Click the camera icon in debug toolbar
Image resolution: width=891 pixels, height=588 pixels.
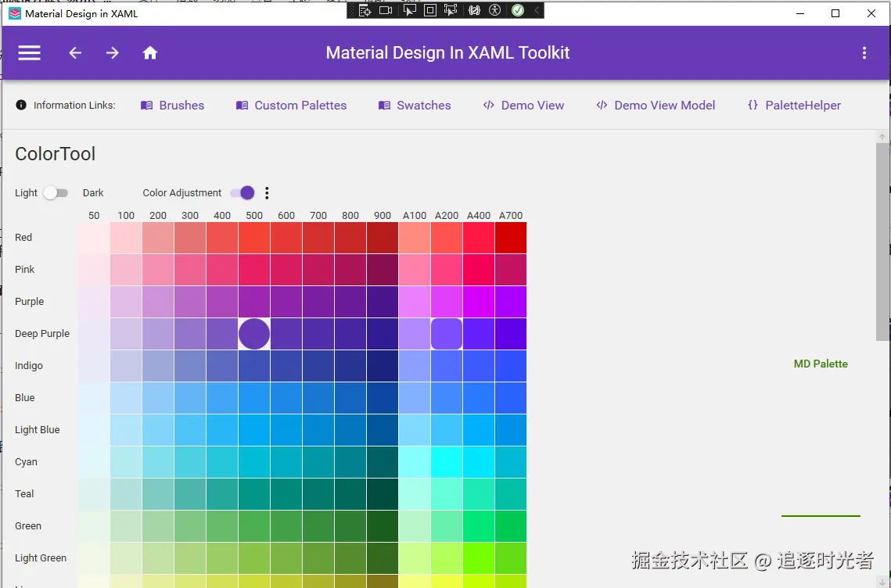[x=386, y=10]
